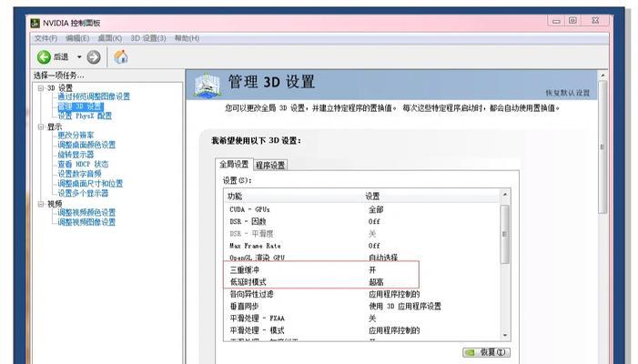
Task: Select the 各向异性过滤 row
Action: 361,294
